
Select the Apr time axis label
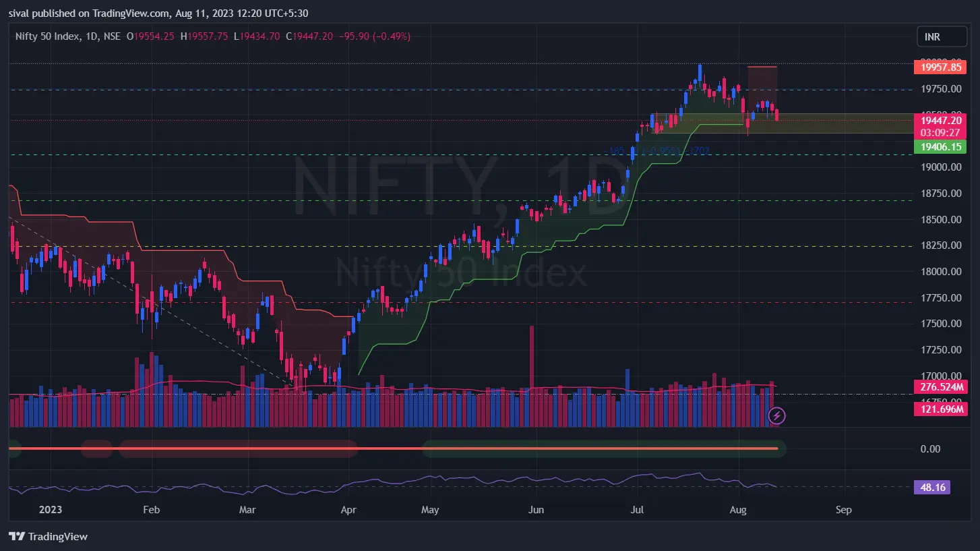click(348, 510)
